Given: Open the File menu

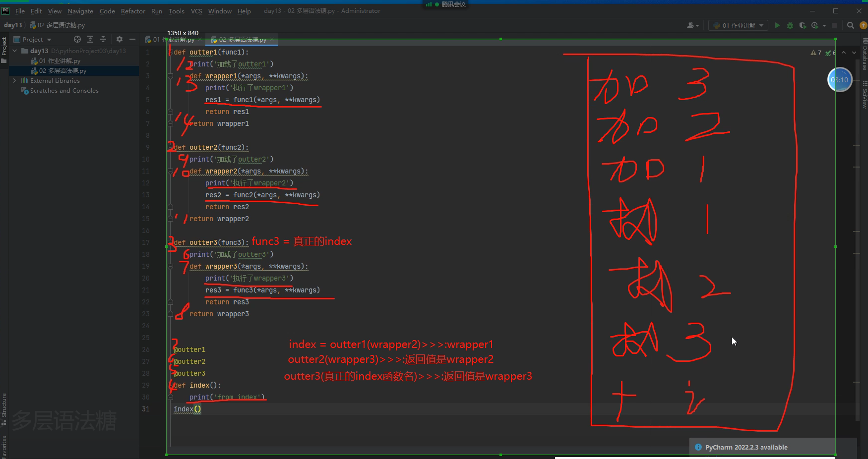Looking at the screenshot, I should pos(20,11).
